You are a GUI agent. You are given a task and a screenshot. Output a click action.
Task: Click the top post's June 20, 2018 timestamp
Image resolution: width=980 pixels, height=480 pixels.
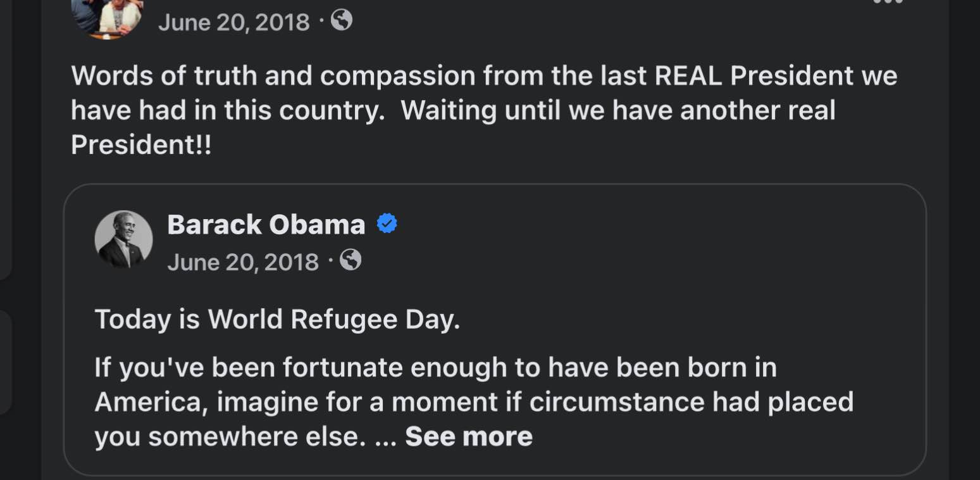tap(233, 23)
